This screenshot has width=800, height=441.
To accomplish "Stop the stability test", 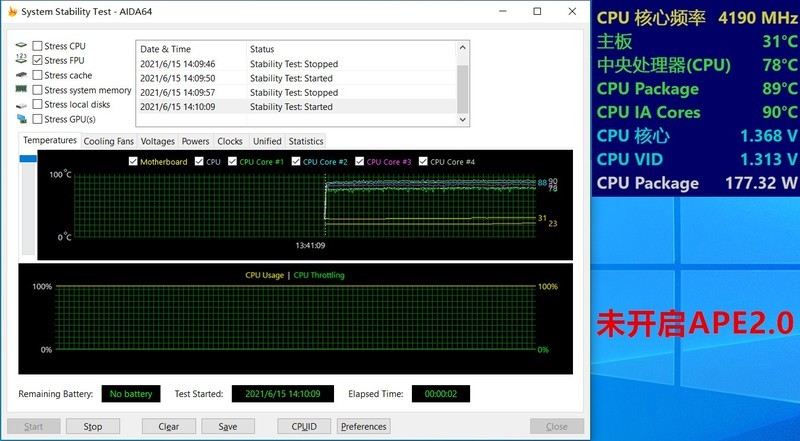I will [93, 426].
